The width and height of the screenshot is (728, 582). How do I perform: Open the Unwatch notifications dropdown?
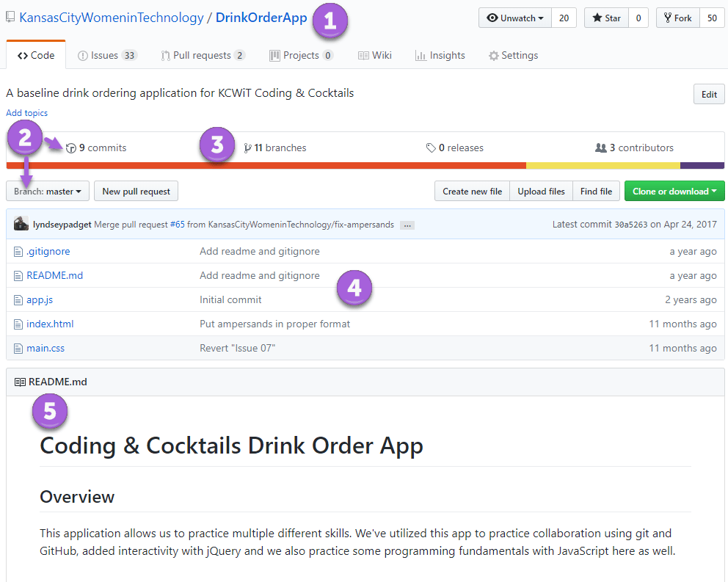pos(515,18)
